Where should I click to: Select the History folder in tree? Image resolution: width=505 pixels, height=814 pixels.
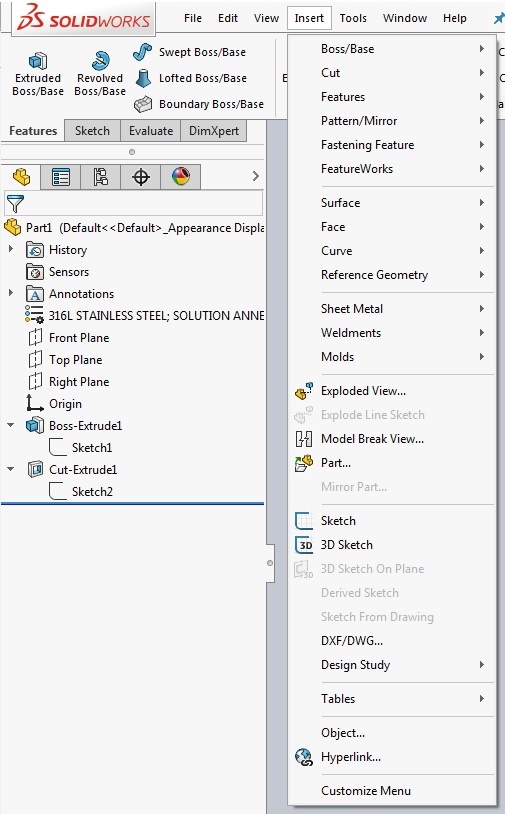click(57, 250)
